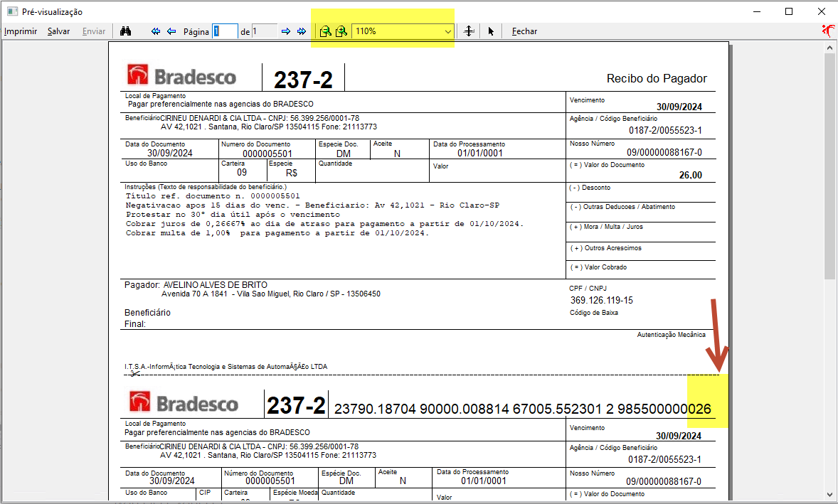The width and height of the screenshot is (838, 504).
Task: Go to previous page arrow icon
Action: [171, 31]
